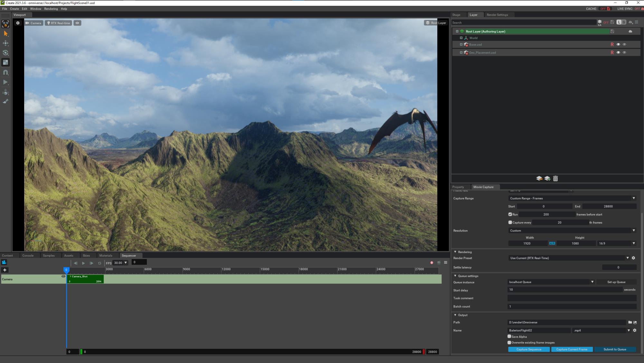The width and height of the screenshot is (644, 363).
Task: Expand the World tree node
Action: 461,38
